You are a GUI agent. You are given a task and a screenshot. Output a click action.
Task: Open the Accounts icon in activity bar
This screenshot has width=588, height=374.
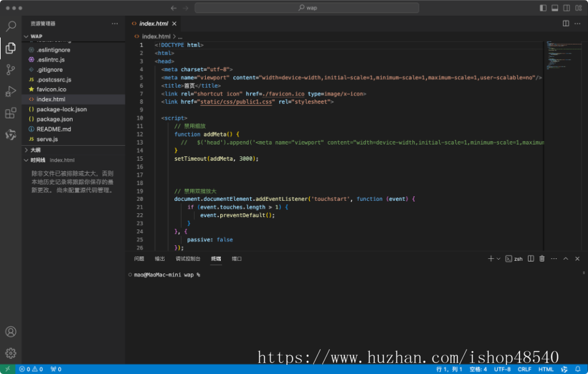coord(10,332)
